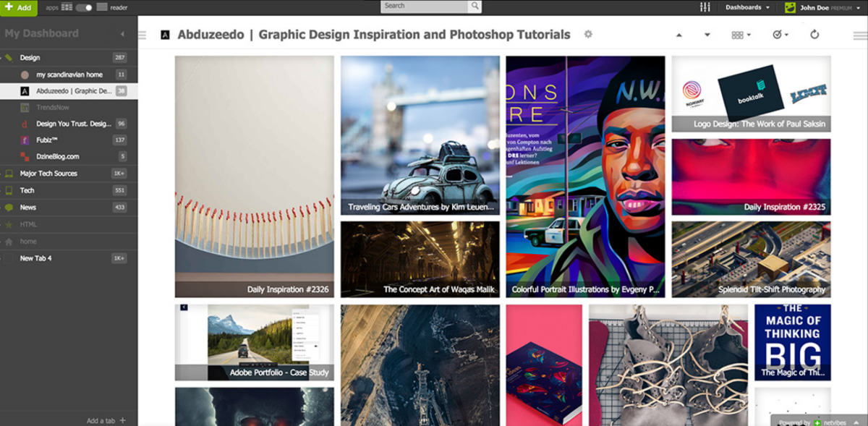This screenshot has height=426, width=868.
Task: Open the sliders settings icon in the top bar
Action: click(705, 7)
